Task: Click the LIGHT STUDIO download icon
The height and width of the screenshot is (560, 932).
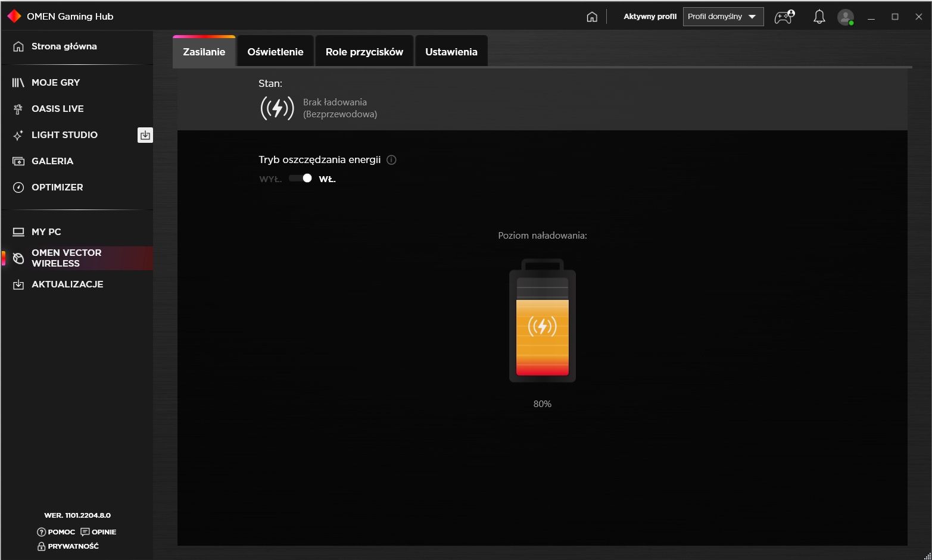Action: pyautogui.click(x=145, y=135)
